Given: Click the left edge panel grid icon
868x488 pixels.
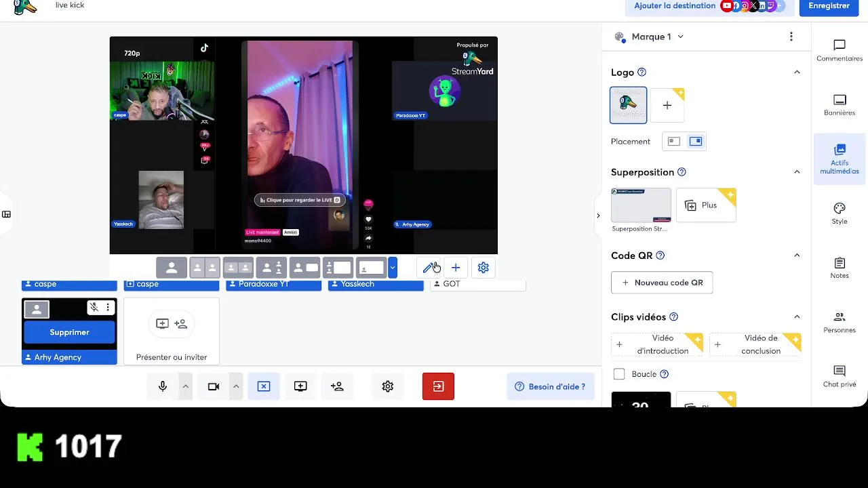Looking at the screenshot, I should pyautogui.click(x=6, y=214).
